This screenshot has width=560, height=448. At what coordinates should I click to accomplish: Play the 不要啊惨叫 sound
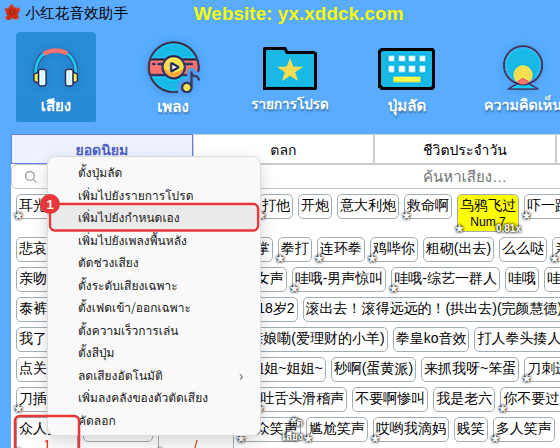click(x=390, y=399)
